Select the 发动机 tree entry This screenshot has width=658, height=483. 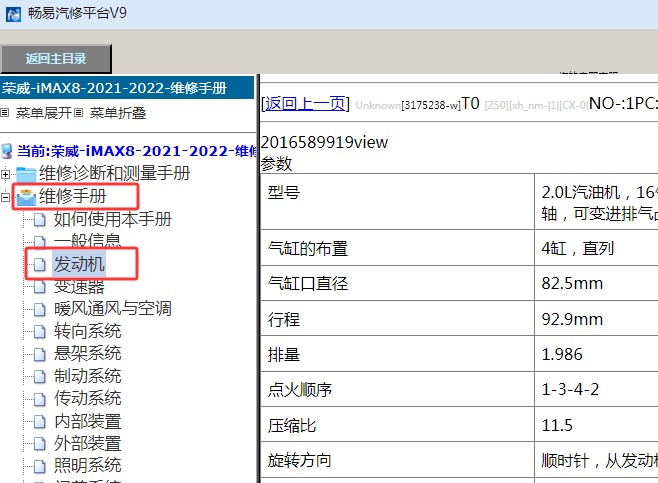(x=79, y=264)
